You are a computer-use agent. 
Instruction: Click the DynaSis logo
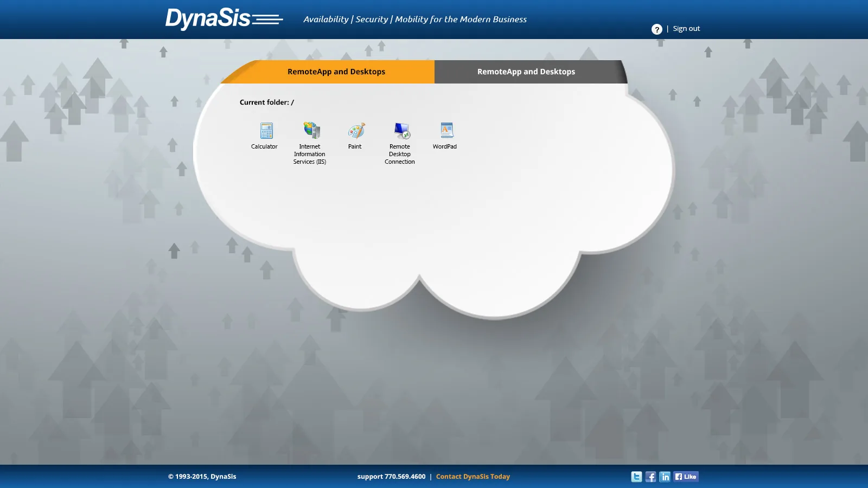point(224,19)
